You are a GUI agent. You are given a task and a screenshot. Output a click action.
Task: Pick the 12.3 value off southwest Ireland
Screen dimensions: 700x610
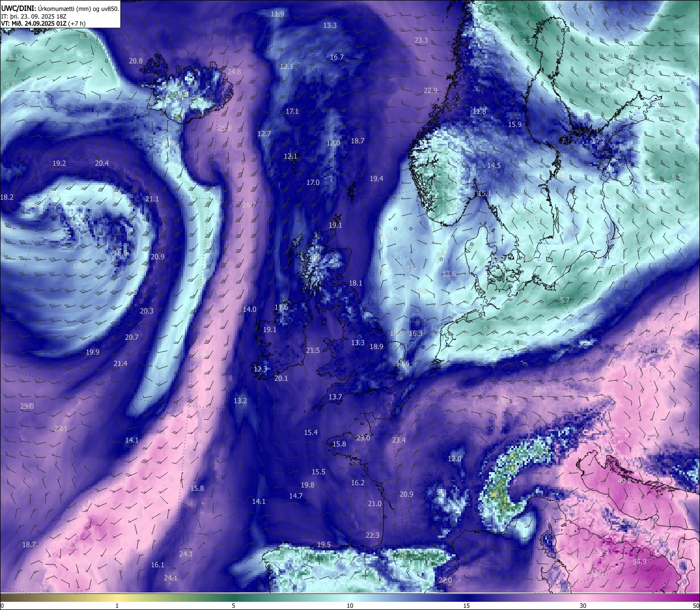pos(260,369)
